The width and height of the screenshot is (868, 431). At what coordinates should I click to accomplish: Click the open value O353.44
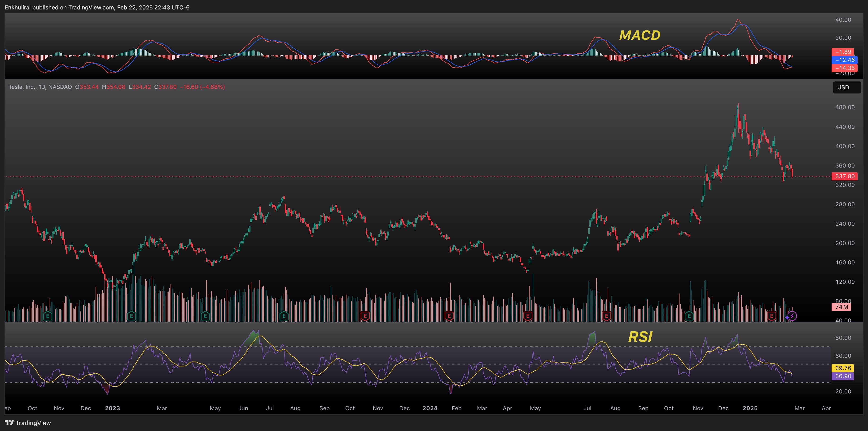point(87,87)
